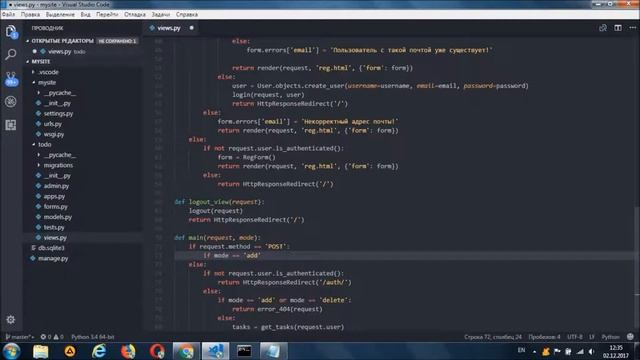640x360 pixels.
Task: Collapse the todo folder
Action: (x=44, y=144)
